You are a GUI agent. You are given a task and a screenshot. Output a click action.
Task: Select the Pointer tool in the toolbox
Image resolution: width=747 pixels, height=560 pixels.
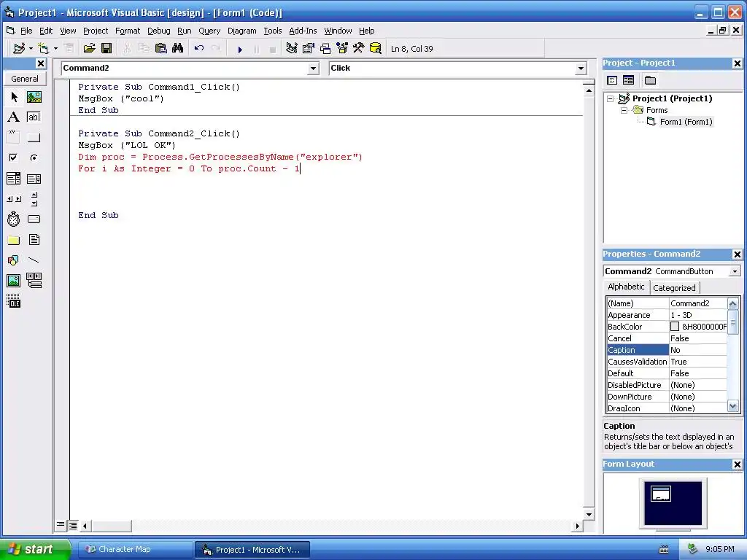point(14,97)
